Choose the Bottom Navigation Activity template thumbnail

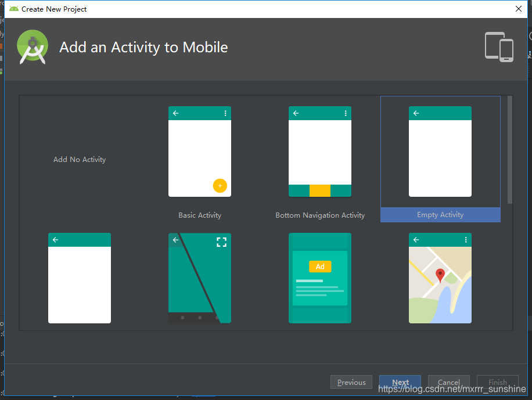click(x=319, y=152)
